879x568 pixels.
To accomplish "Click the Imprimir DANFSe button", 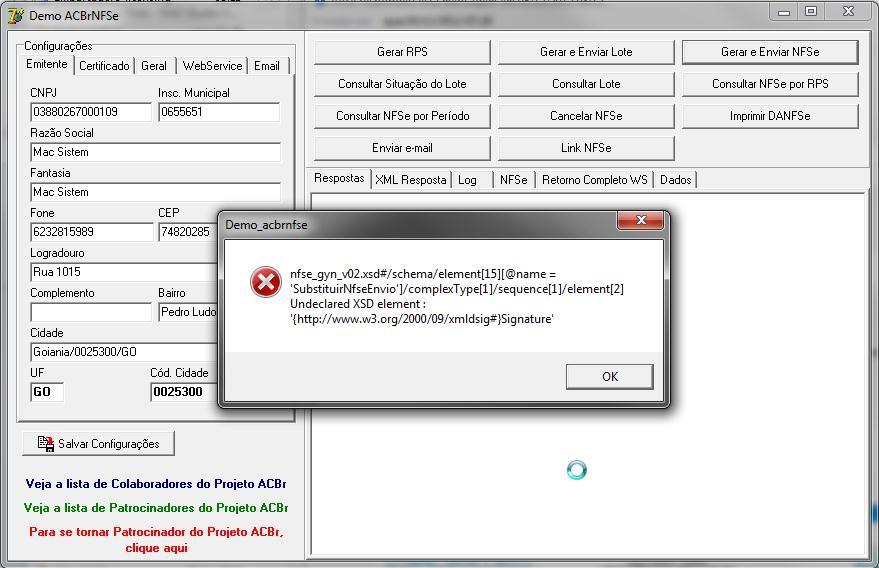I will [x=770, y=116].
